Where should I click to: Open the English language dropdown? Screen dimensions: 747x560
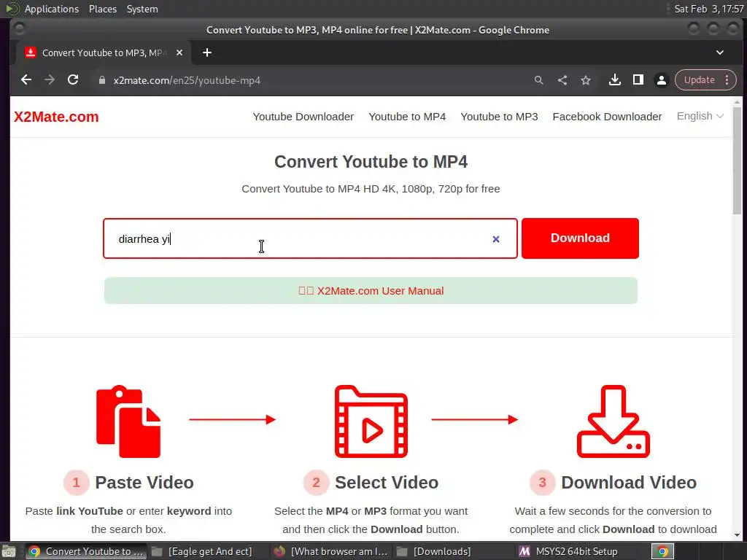point(700,116)
